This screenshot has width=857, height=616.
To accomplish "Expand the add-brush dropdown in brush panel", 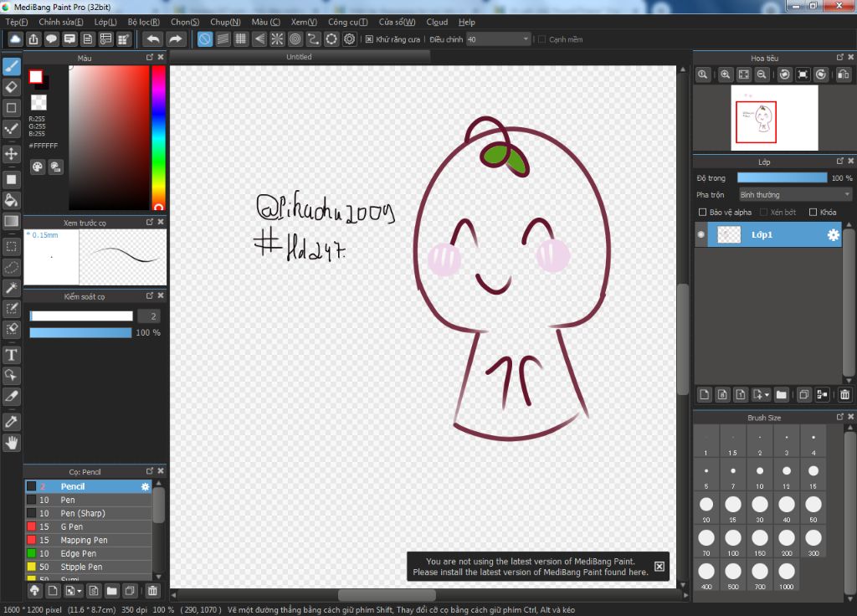I will tap(80, 591).
